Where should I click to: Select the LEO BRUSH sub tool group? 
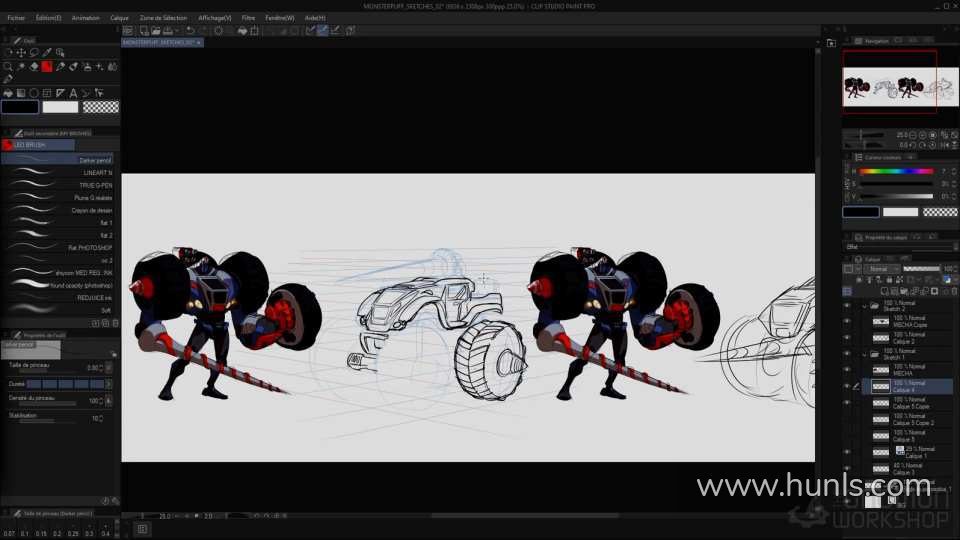click(38, 145)
